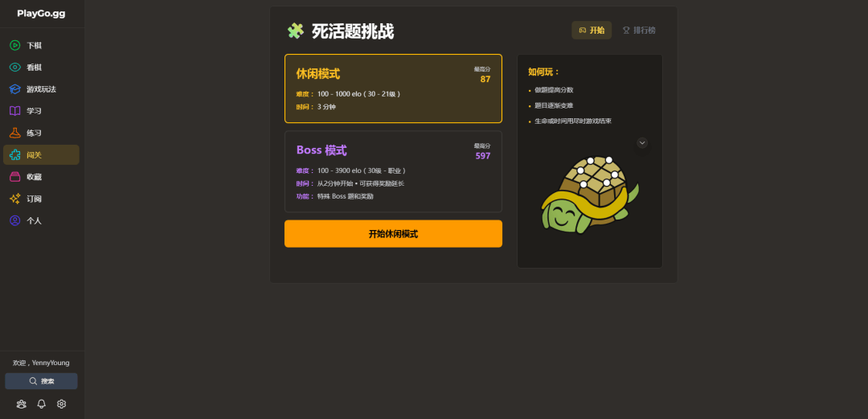868x419 pixels.
Task: Click the 开始休闲模式 button
Action: pos(393,234)
